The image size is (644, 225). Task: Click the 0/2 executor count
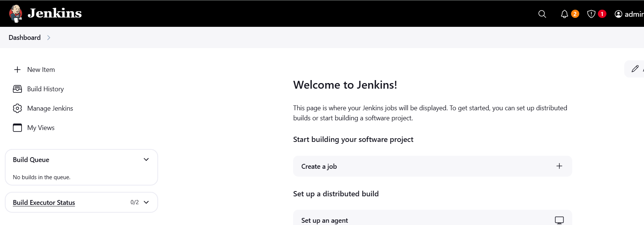(x=135, y=202)
